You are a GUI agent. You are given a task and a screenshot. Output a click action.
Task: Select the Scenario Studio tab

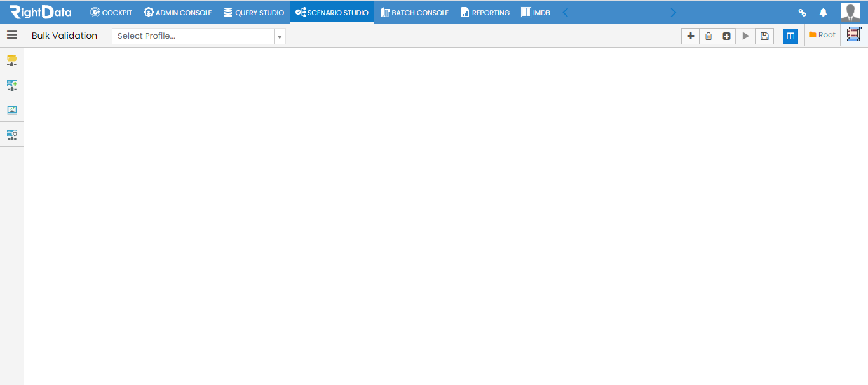(332, 12)
